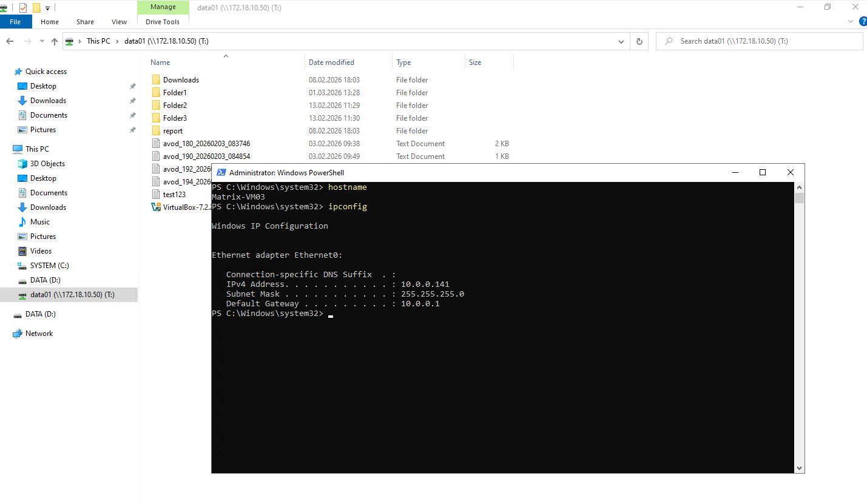The height and width of the screenshot is (504, 867).
Task: Click the New Folder quick access icon
Action: point(36,8)
